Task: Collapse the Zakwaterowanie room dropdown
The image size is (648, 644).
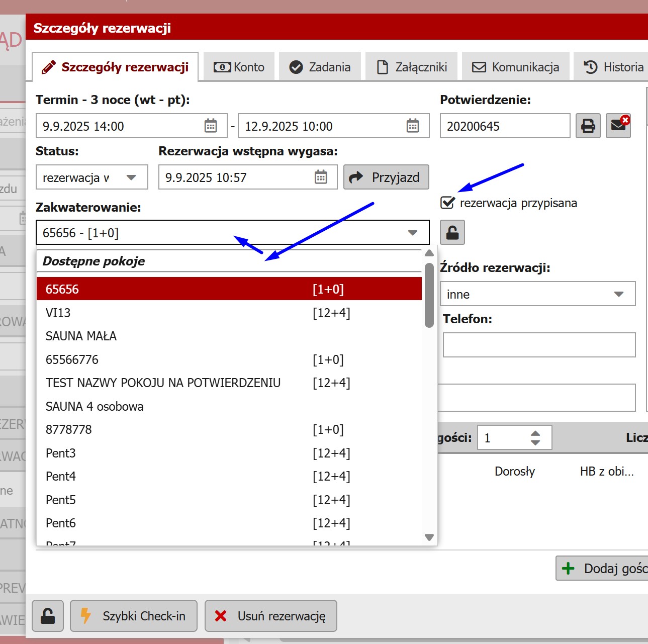Action: (413, 233)
